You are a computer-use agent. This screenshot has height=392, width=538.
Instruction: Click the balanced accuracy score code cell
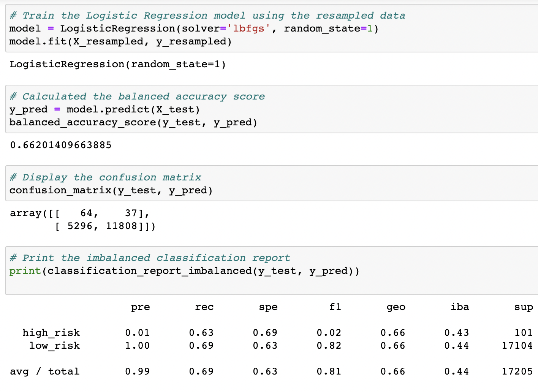coord(272,109)
